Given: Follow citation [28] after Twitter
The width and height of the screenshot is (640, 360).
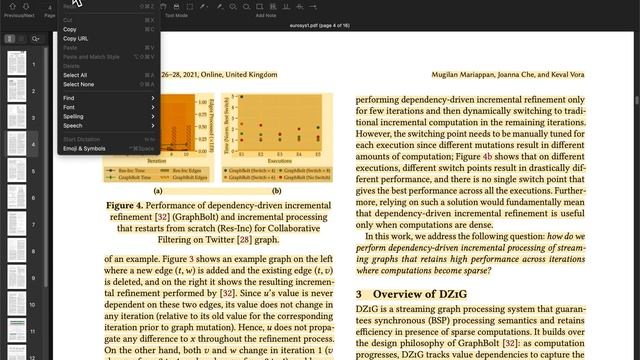Looking at the screenshot, I should pyautogui.click(x=244, y=240).
